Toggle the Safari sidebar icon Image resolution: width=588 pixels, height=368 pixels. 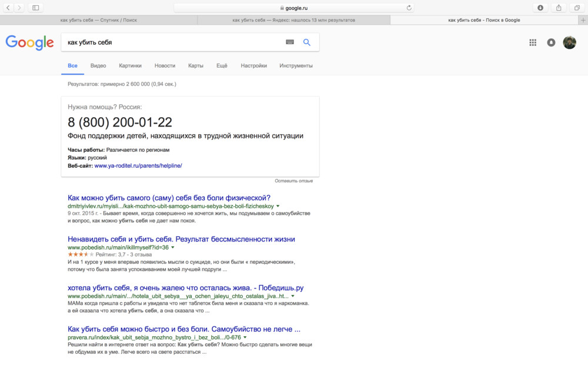[36, 8]
